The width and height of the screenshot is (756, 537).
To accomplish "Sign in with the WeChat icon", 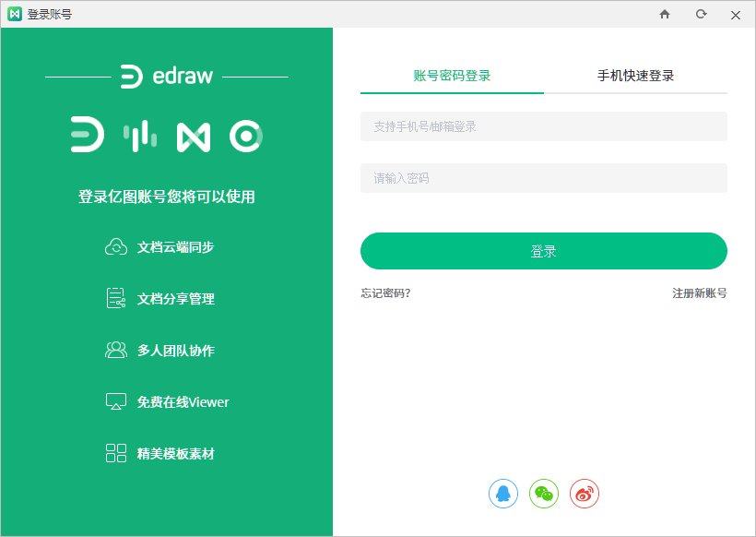I will (x=544, y=494).
